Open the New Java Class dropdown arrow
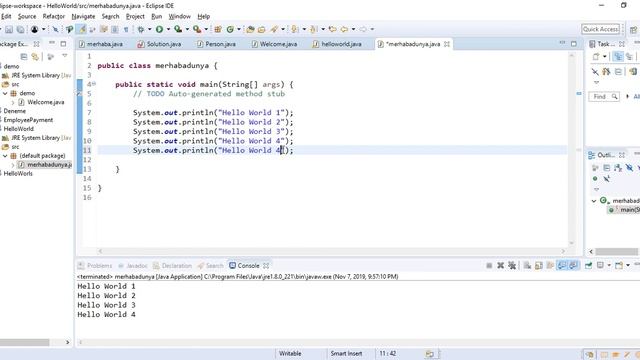The width and height of the screenshot is (640, 360). [x=239, y=29]
